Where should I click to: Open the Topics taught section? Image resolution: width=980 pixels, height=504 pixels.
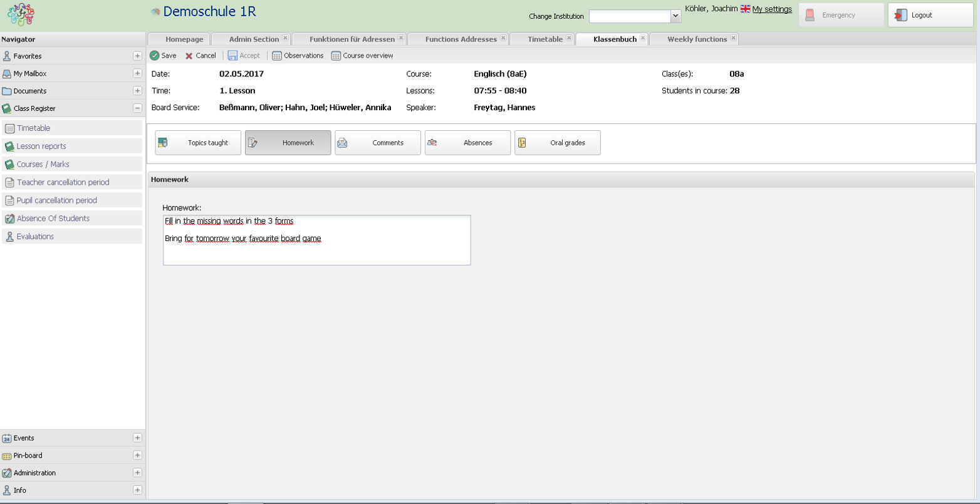(x=198, y=143)
